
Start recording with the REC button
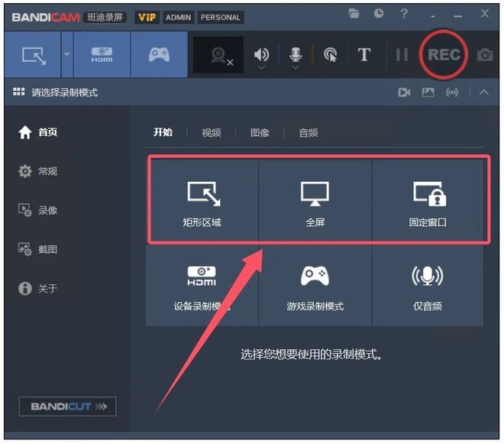click(x=444, y=54)
